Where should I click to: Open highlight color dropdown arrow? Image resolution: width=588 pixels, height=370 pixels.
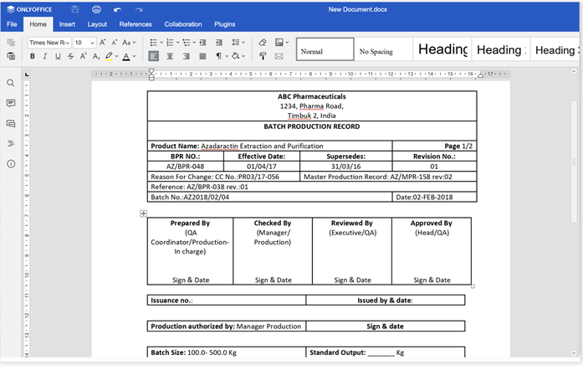pyautogui.click(x=116, y=56)
